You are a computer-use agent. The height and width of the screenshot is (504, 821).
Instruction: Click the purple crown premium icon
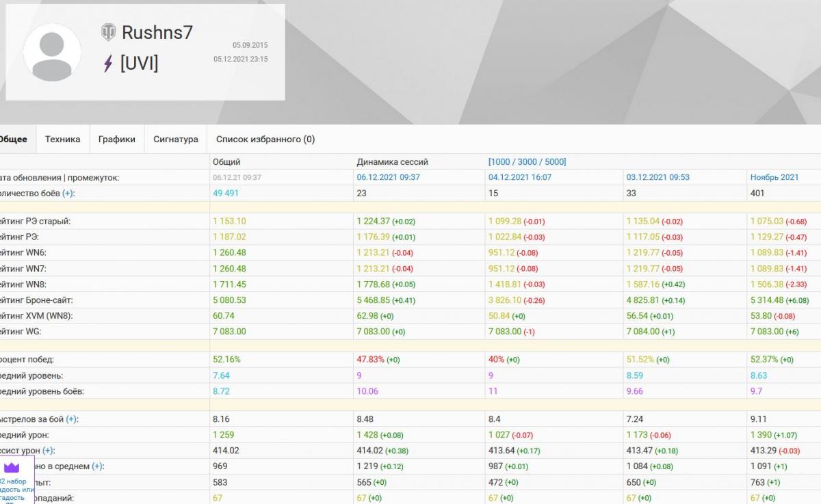tap(12, 468)
